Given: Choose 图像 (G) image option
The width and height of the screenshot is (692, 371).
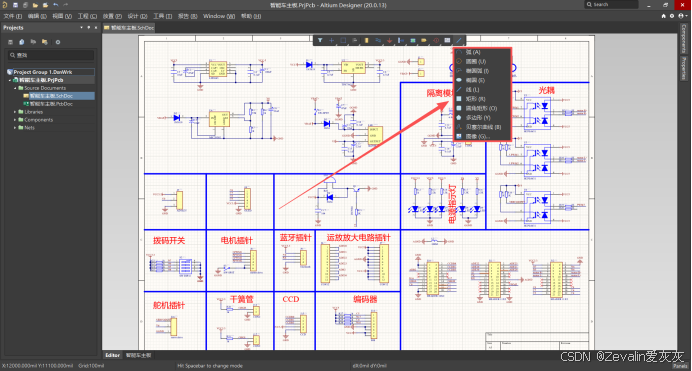Looking at the screenshot, I should 482,136.
